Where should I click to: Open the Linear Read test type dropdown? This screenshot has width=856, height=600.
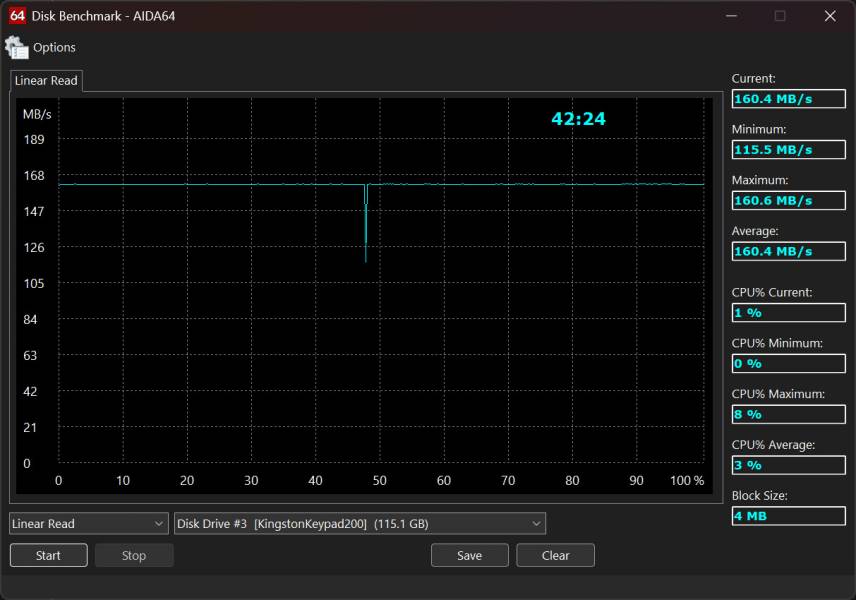pos(88,524)
